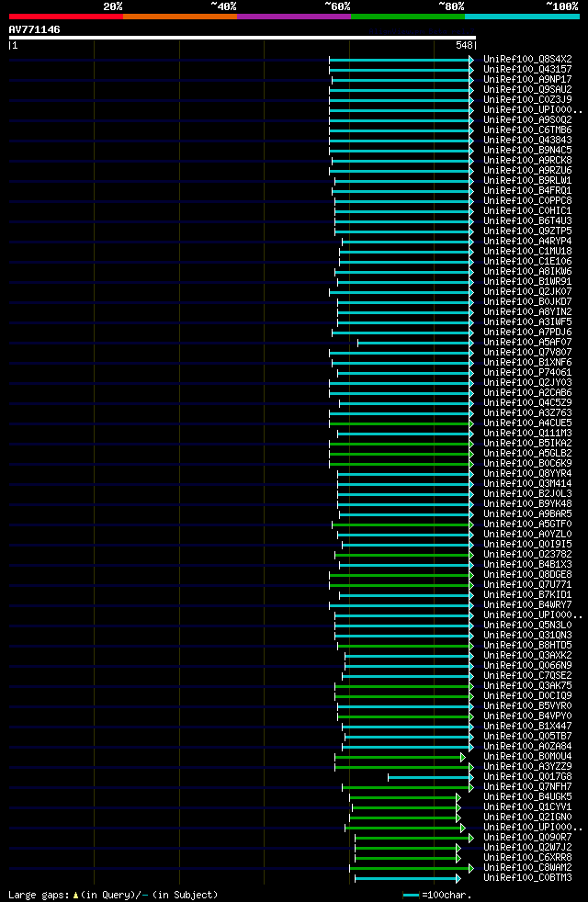Click the cyan alignment bar for Q2JK07
Screen dimensions: 588x902
[x=401, y=293]
